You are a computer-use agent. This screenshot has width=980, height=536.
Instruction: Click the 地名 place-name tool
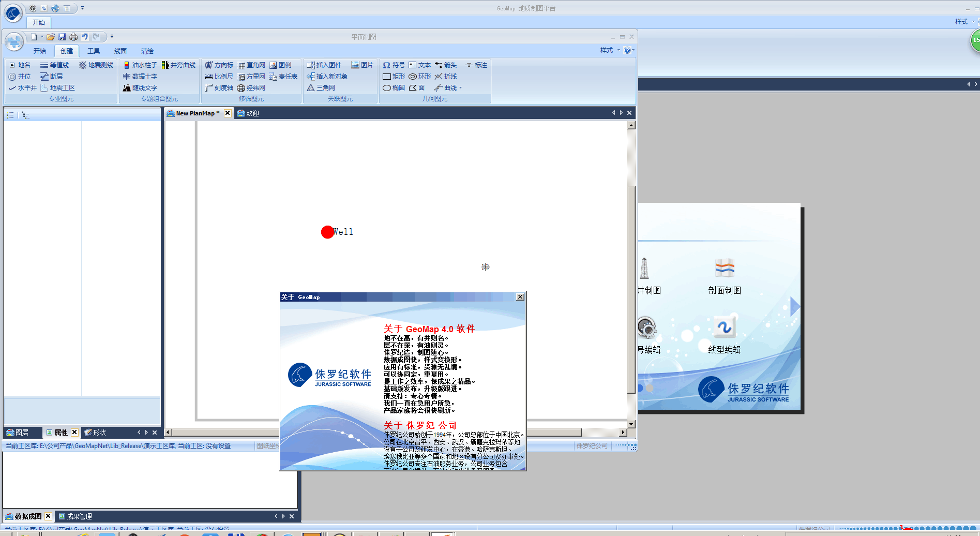(20, 65)
